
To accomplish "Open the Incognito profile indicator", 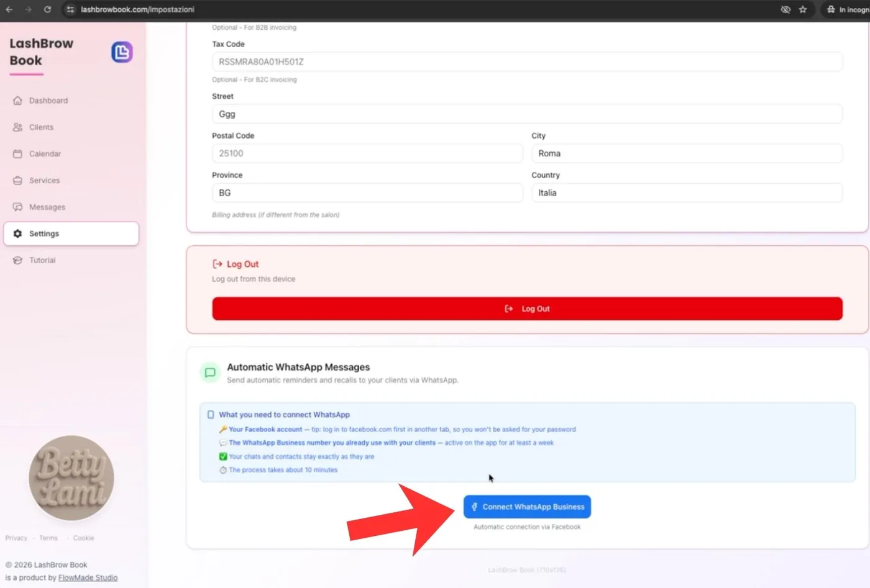I will [x=848, y=9].
